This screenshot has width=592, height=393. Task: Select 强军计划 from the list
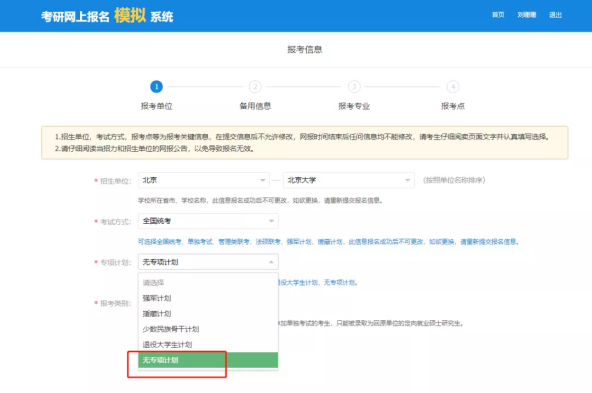tap(208, 298)
